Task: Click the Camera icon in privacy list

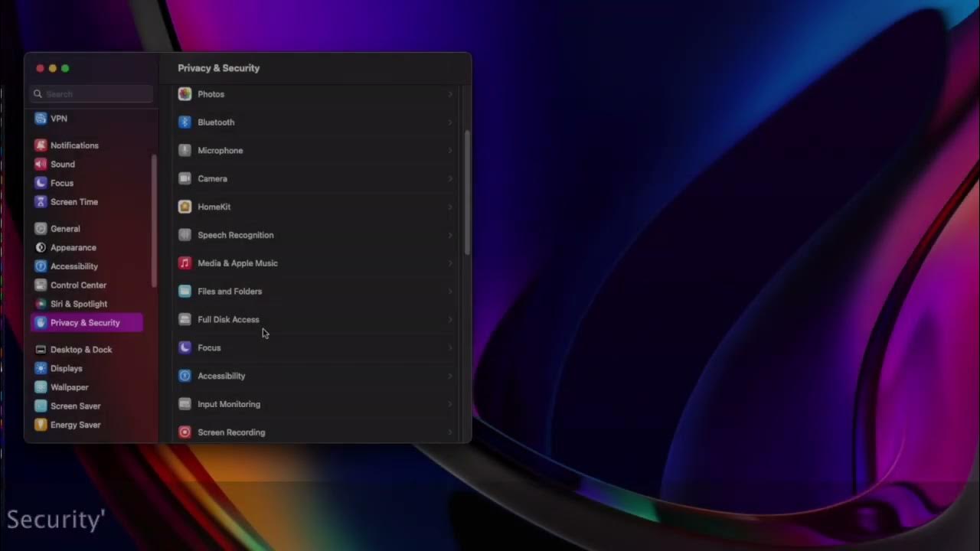Action: click(x=185, y=179)
